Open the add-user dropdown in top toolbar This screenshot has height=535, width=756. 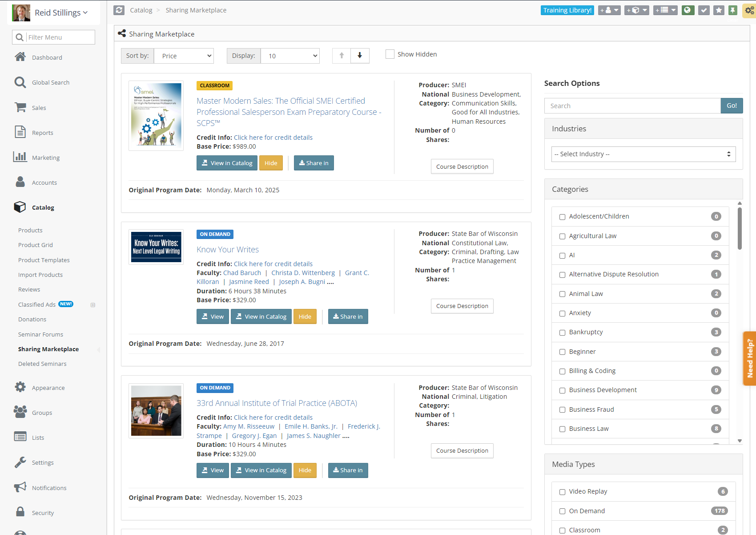(609, 10)
